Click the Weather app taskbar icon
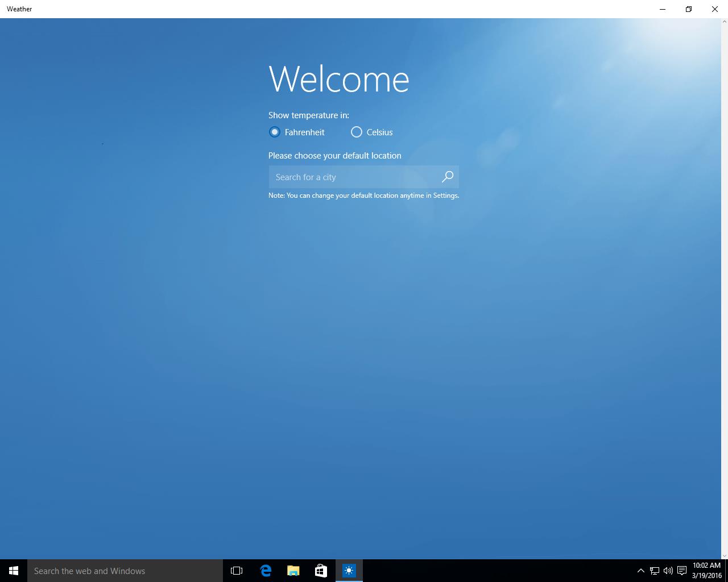728x582 pixels. pos(349,571)
